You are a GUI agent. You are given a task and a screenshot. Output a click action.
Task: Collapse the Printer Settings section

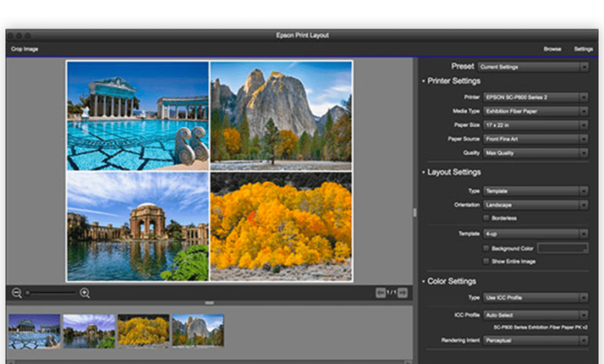(x=424, y=81)
